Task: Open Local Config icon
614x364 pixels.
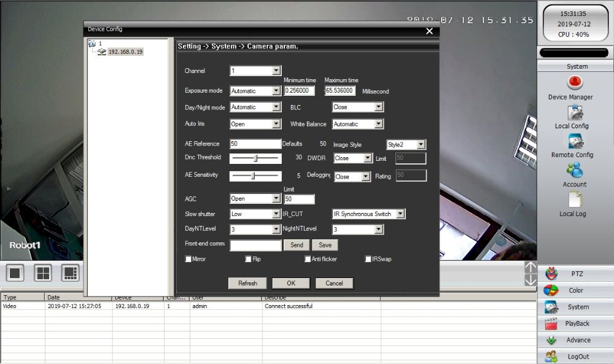Action: 575,113
